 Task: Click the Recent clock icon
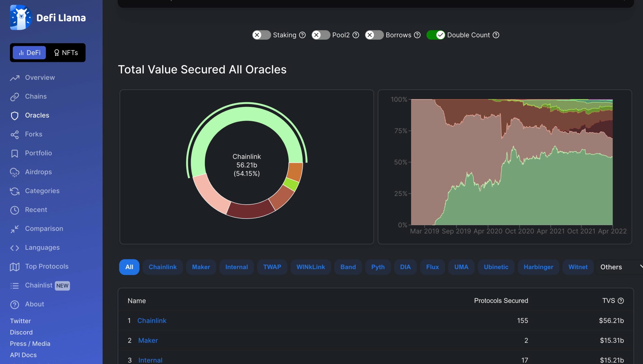(x=15, y=210)
